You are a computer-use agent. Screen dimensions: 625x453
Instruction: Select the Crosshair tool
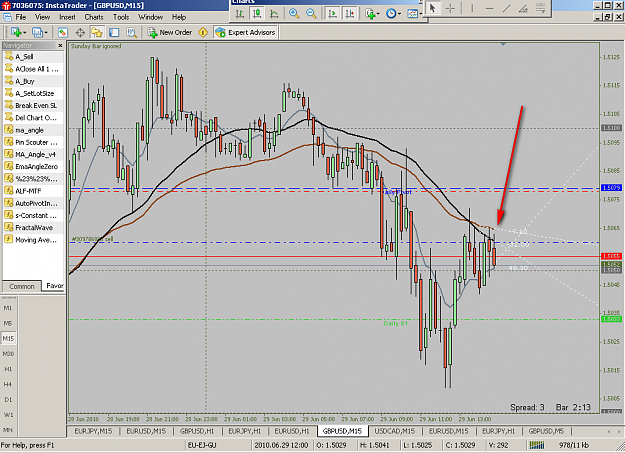(x=450, y=8)
